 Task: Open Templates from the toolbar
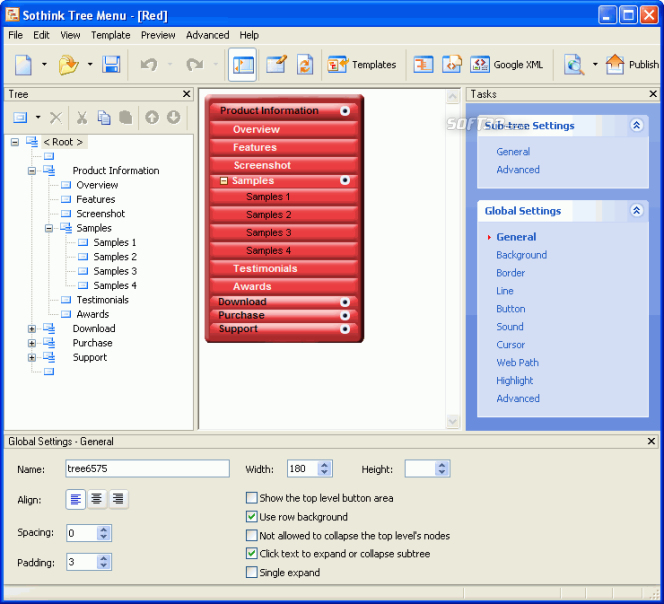click(362, 65)
